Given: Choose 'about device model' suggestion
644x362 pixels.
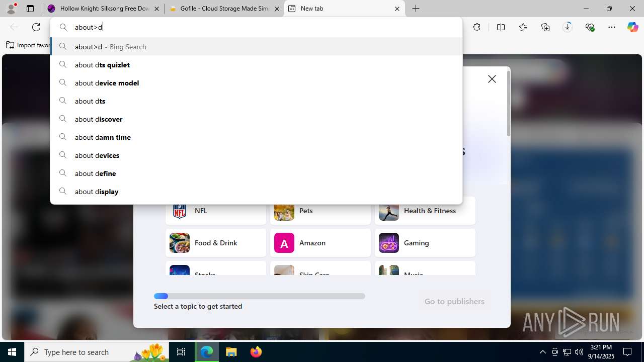Looking at the screenshot, I should tap(257, 83).
